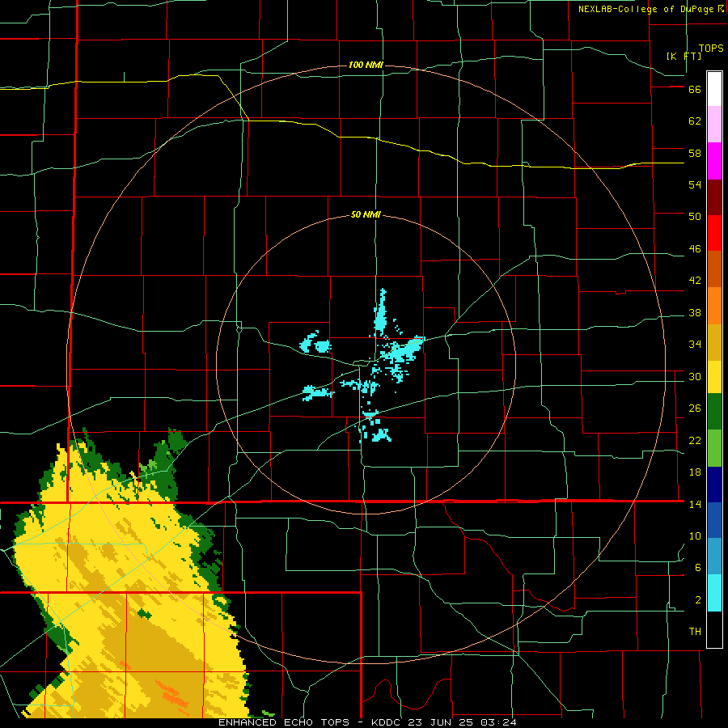Click the 'NEXLAB-College of DuPage' credit text
This screenshot has width=728, height=728.
[x=645, y=9]
